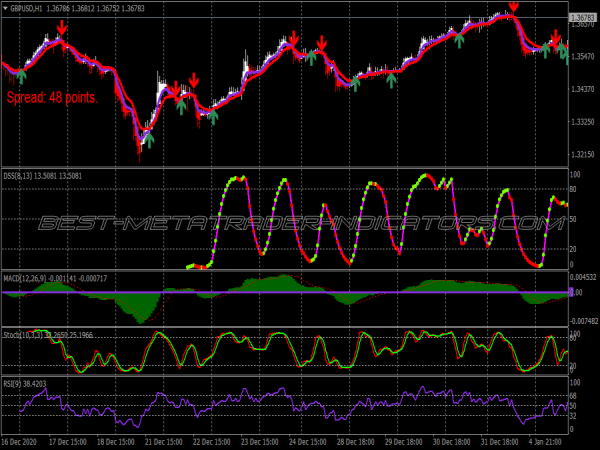Click the 21 Dec 15:00 time label
Screen dimensions: 600x450
tap(163, 442)
